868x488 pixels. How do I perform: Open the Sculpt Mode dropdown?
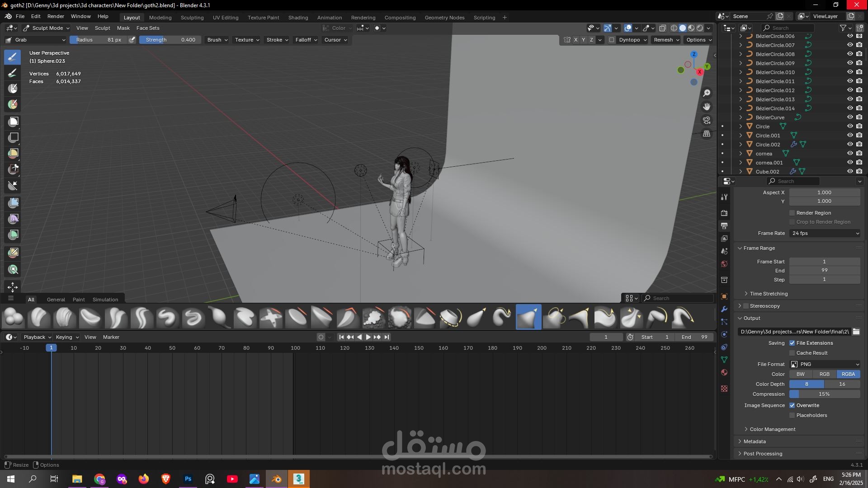pyautogui.click(x=46, y=28)
